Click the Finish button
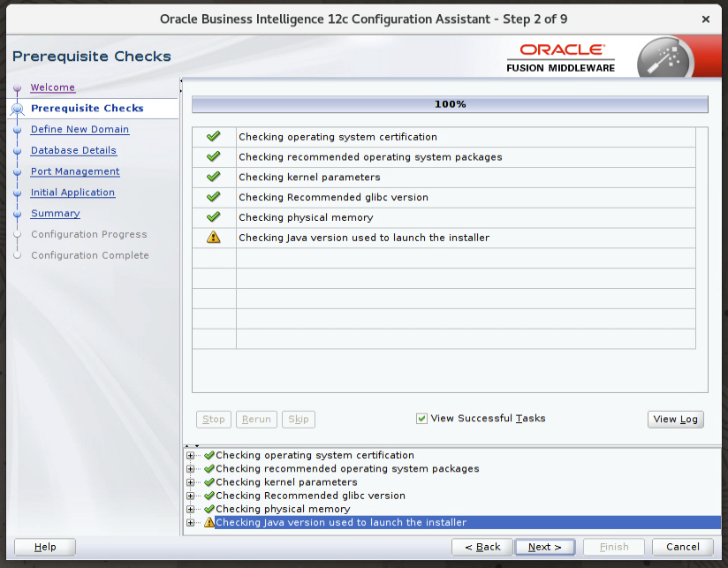This screenshot has height=568, width=728. coord(614,547)
